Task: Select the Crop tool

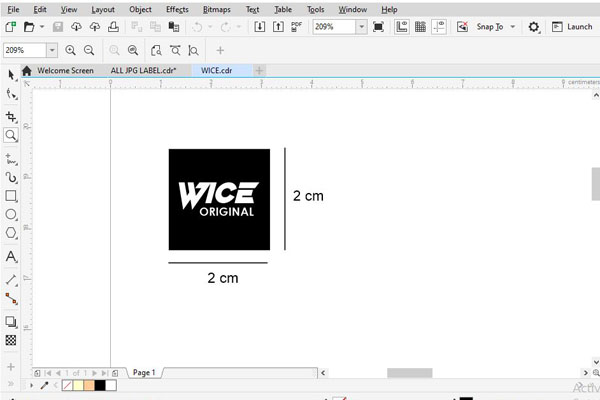Action: pyautogui.click(x=11, y=117)
